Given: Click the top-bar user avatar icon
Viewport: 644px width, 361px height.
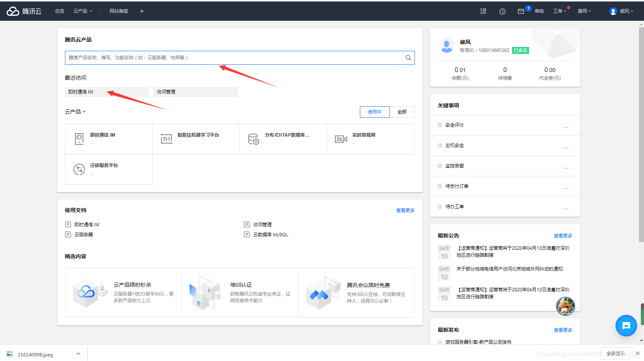Looking at the screenshot, I should pyautogui.click(x=613, y=11).
